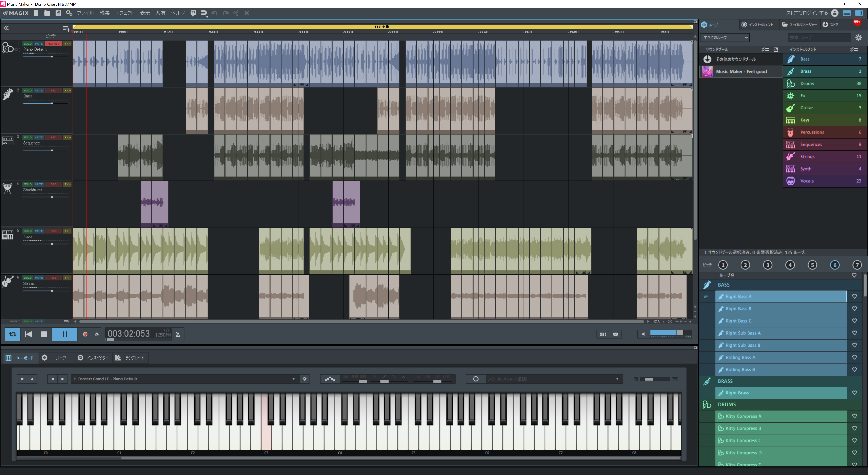This screenshot has width=868, height=475.
Task: Click the arpeggiator dots icon
Action: [330, 379]
